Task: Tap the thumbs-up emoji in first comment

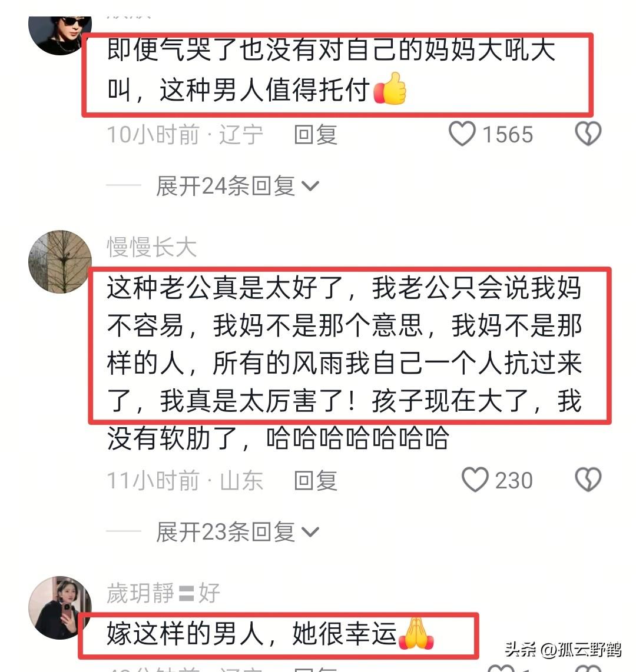Action: tap(389, 88)
